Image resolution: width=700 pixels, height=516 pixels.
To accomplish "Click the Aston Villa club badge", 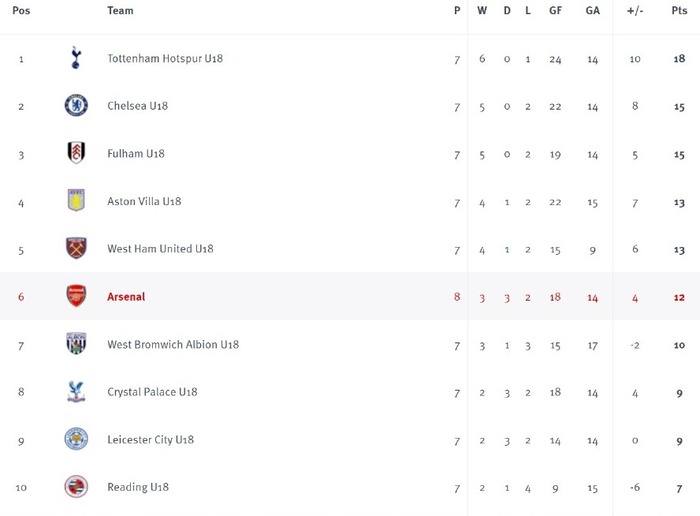I will (76, 200).
